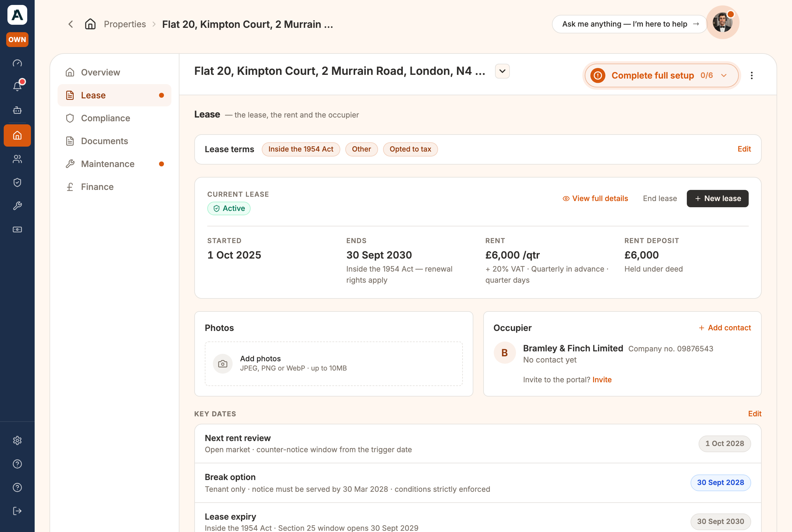The height and width of the screenshot is (532, 792).
Task: Open notifications bell icon
Action: [17, 86]
